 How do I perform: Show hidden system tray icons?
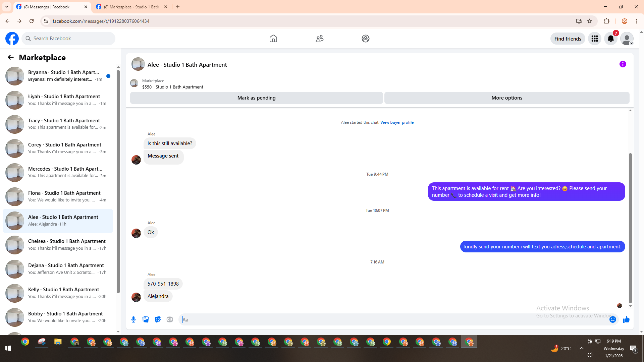(581, 349)
